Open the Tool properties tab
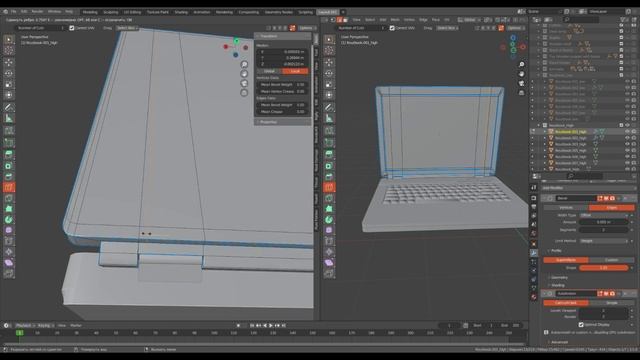Screen dimensions: 640x360 (x=533, y=187)
